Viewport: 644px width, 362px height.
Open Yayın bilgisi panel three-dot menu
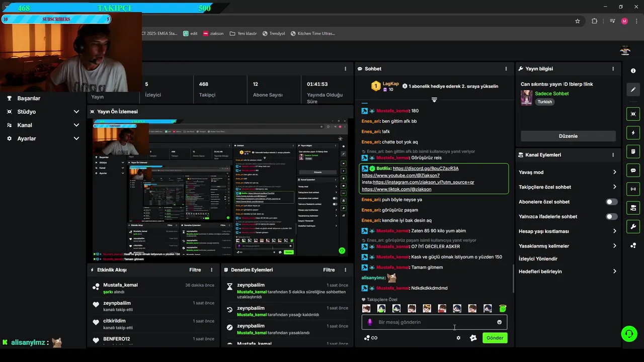[613, 69]
